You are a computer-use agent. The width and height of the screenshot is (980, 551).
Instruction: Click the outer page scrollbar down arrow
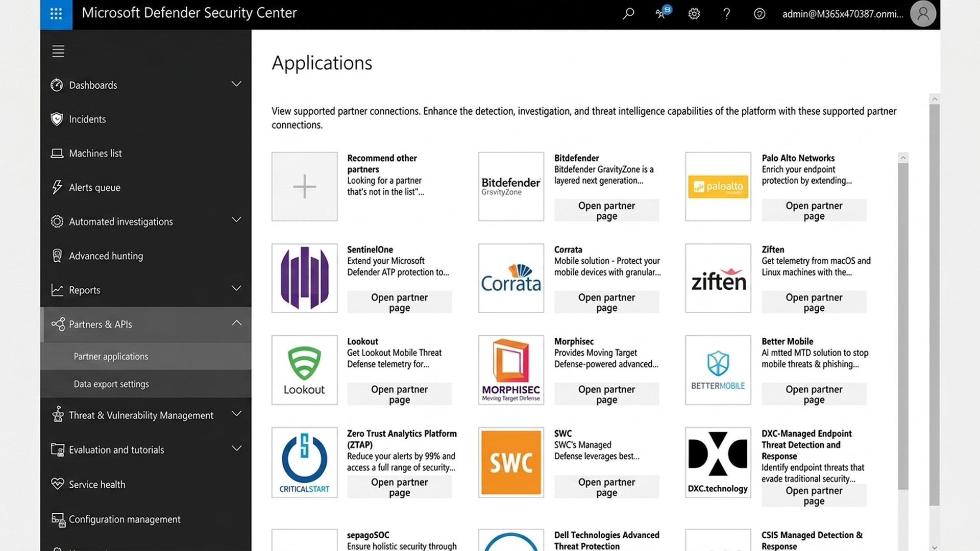(934, 547)
